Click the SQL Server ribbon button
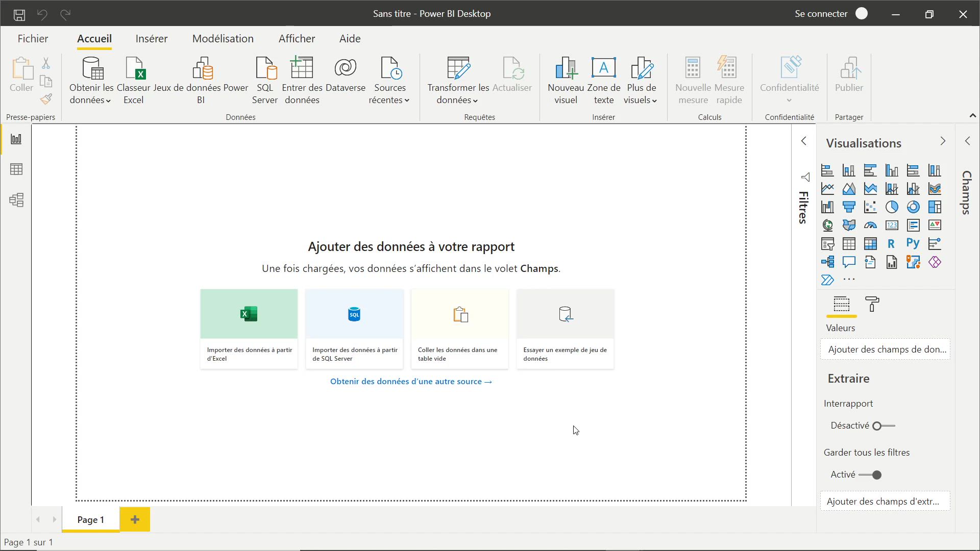 click(265, 81)
